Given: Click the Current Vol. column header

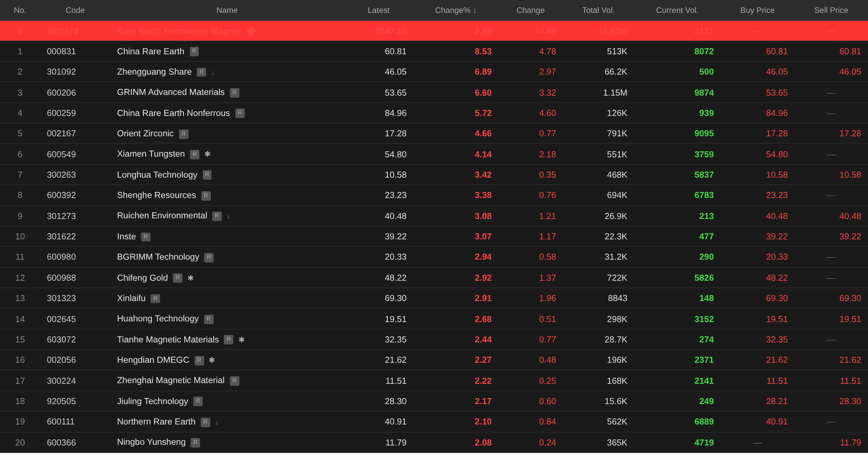Looking at the screenshot, I should (677, 11).
